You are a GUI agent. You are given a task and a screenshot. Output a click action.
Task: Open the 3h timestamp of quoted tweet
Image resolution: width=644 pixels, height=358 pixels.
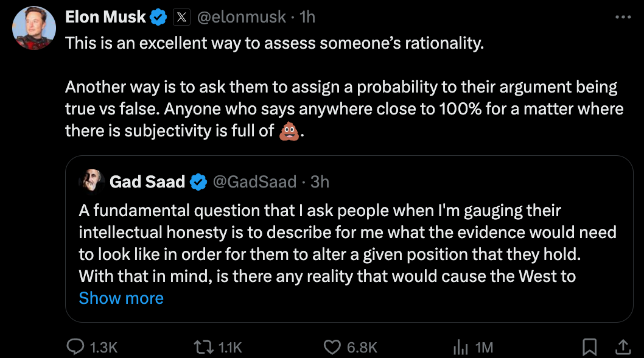(320, 181)
